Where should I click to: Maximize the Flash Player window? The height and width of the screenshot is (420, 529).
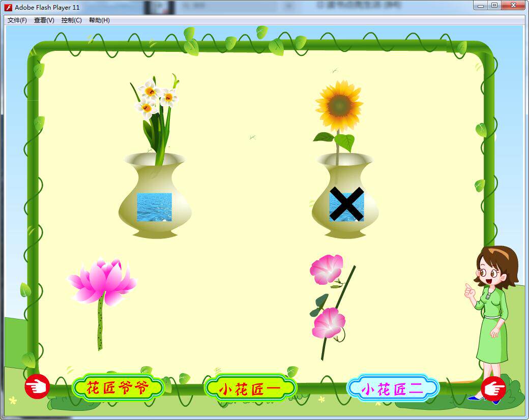tap(494, 6)
